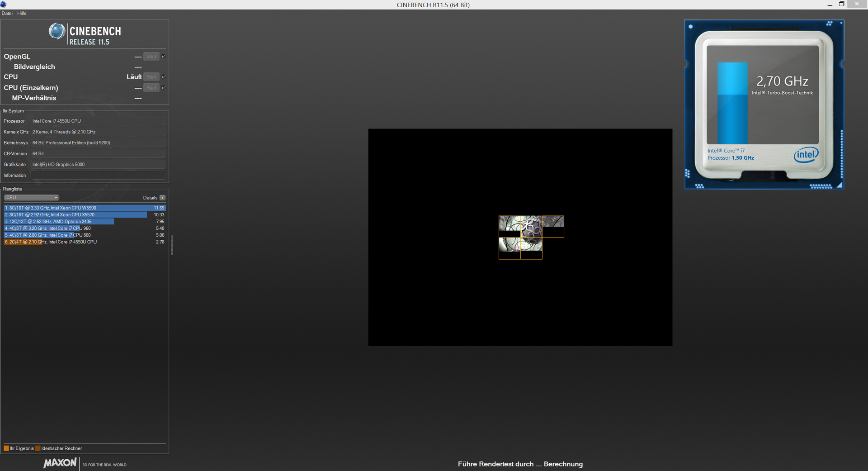Click the Intel logo on Turbo Boost gadget
This screenshot has width=868, height=471.
tap(806, 155)
